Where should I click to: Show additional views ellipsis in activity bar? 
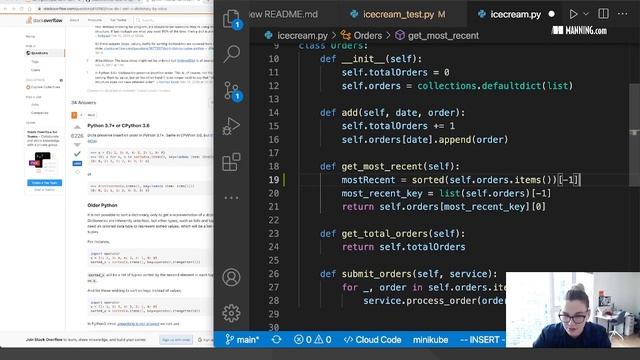pos(231,198)
